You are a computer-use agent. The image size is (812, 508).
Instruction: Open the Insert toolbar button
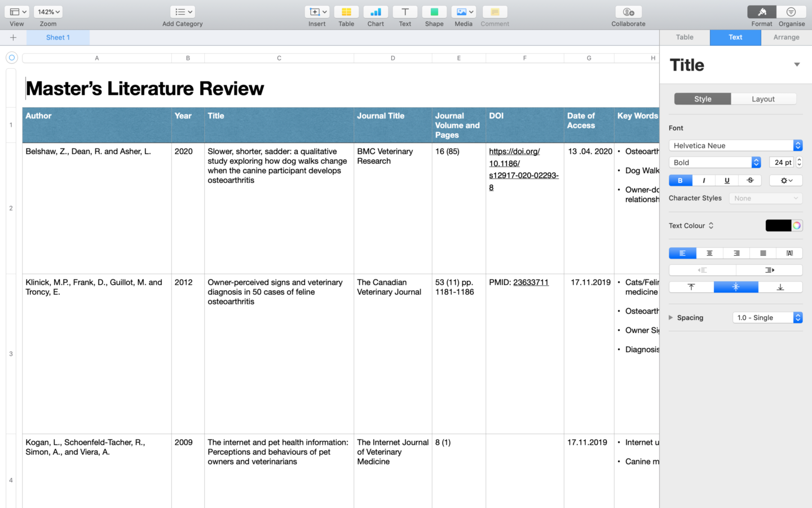(317, 12)
